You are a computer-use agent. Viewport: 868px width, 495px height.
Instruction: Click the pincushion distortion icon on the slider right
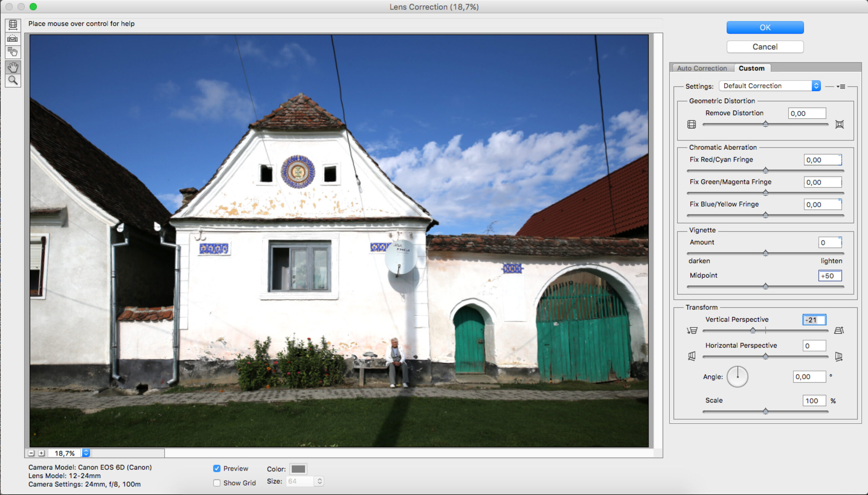pos(840,124)
